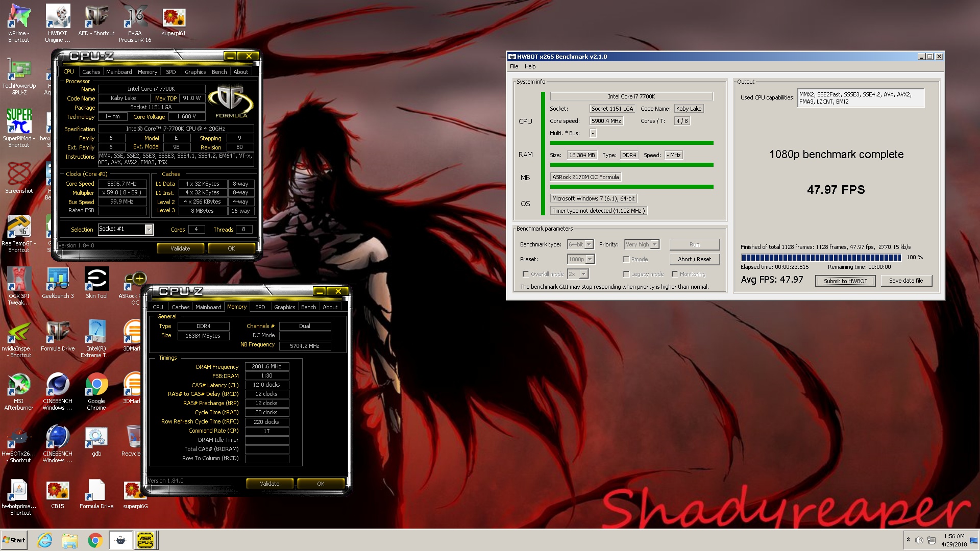Open the Socket #1 selection dropdown
The width and height of the screenshot is (980, 551).
pos(126,229)
